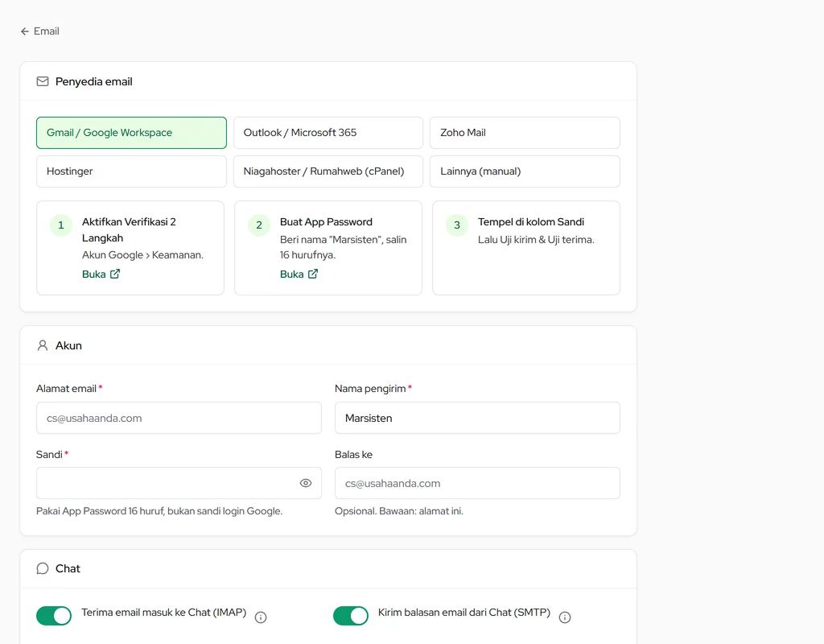Click the 'Buat App Password' step title
The width and height of the screenshot is (824, 644).
pos(326,222)
